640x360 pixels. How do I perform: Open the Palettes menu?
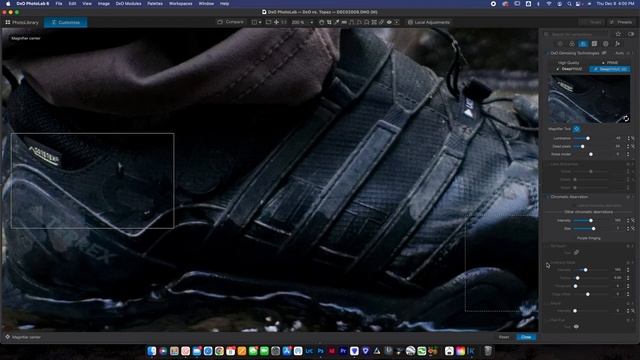tap(155, 4)
